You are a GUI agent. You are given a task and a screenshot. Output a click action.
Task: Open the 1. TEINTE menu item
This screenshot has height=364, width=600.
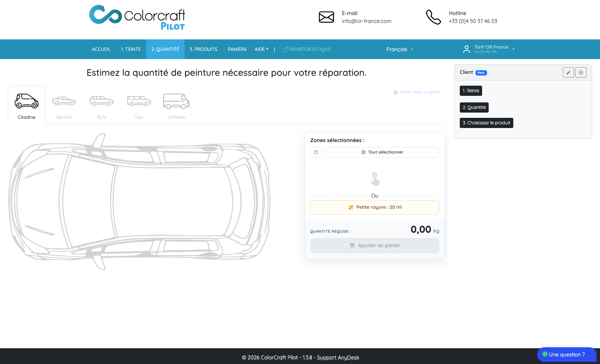click(131, 49)
